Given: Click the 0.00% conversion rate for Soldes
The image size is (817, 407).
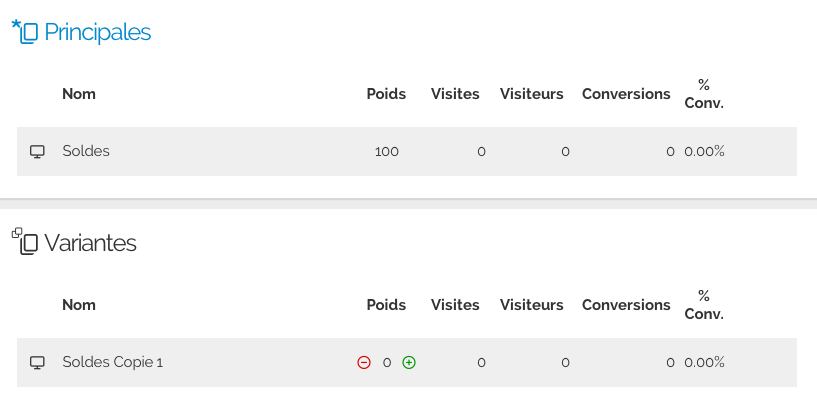Looking at the screenshot, I should [x=704, y=152].
